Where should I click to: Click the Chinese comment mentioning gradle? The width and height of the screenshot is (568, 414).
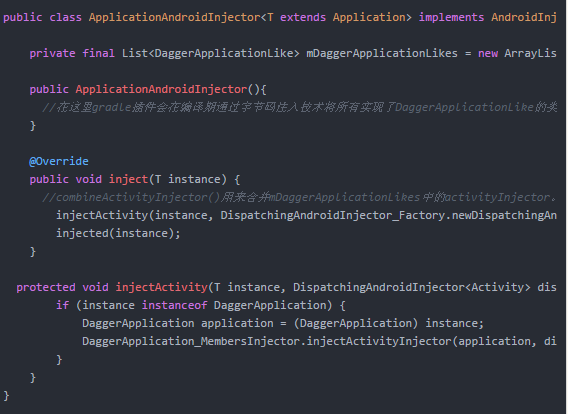300,107
